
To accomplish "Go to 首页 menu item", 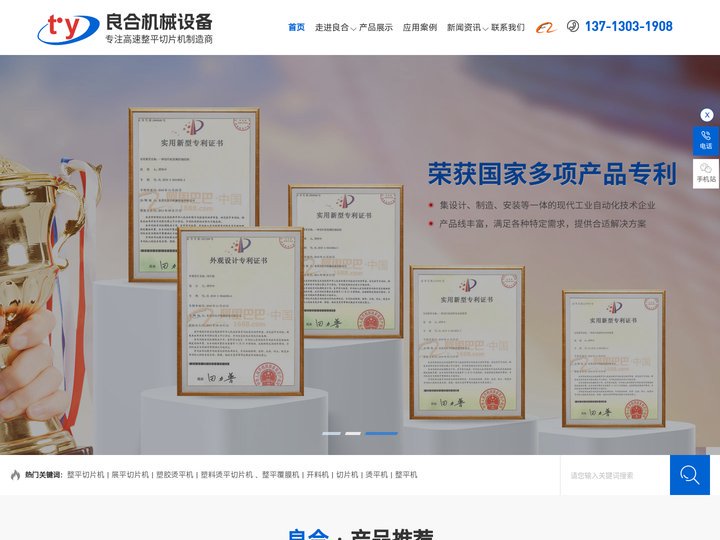I will pos(296,28).
